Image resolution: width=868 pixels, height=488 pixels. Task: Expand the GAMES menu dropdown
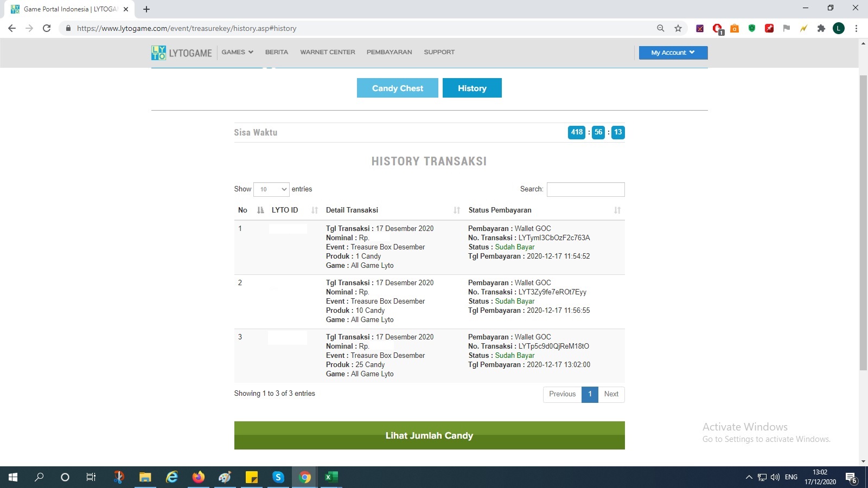[238, 52]
